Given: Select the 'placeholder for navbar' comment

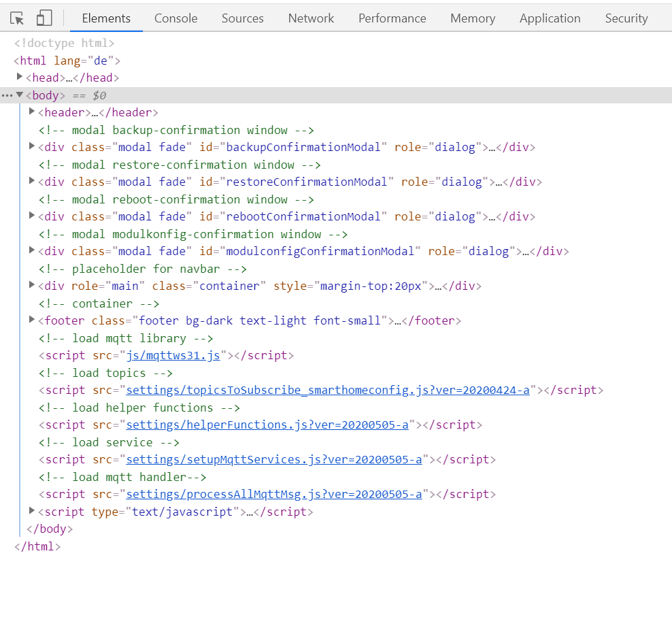Looking at the screenshot, I should point(143,269).
